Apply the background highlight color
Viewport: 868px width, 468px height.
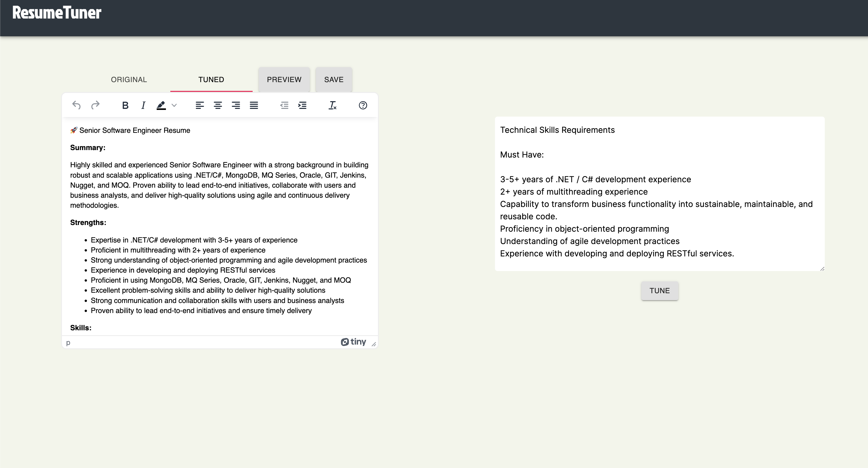tap(161, 106)
